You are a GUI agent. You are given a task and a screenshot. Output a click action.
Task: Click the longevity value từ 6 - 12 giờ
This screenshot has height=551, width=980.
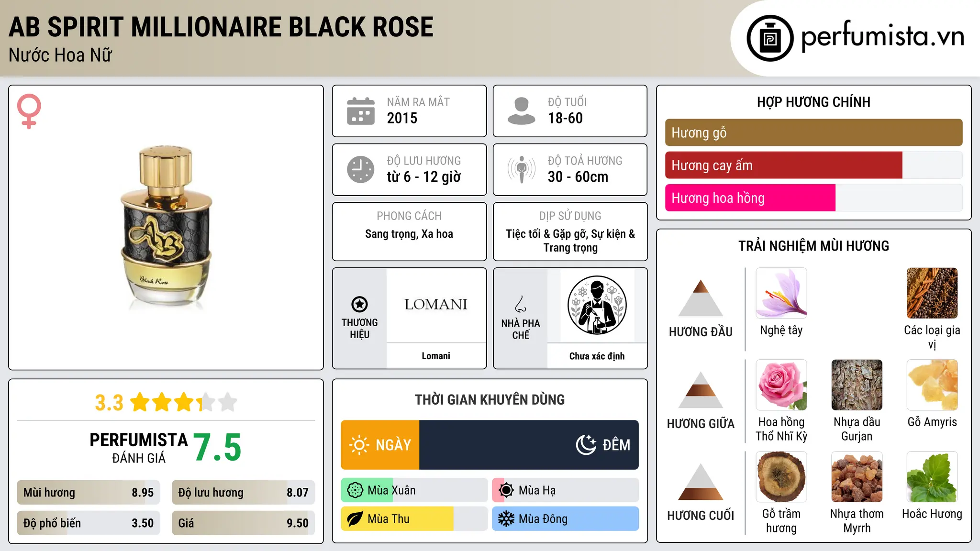click(x=423, y=177)
